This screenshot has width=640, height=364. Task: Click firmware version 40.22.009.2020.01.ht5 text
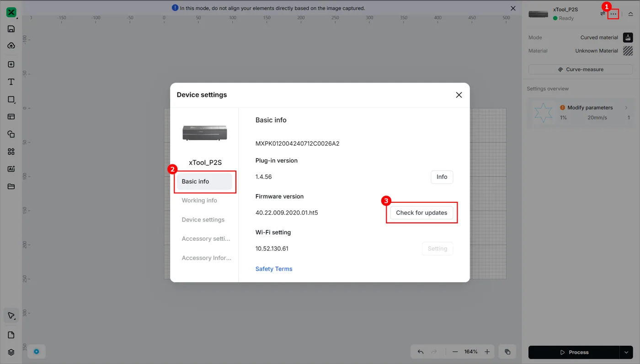[x=287, y=213]
